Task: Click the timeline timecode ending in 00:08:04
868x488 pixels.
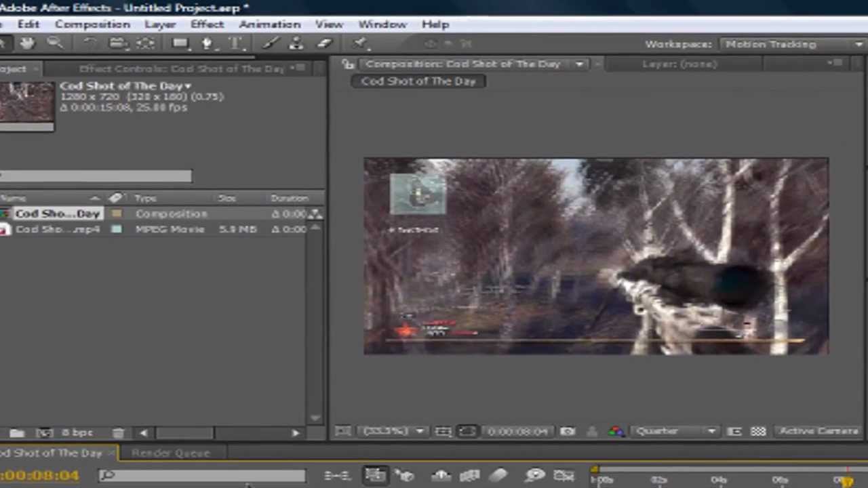Action: coord(40,475)
